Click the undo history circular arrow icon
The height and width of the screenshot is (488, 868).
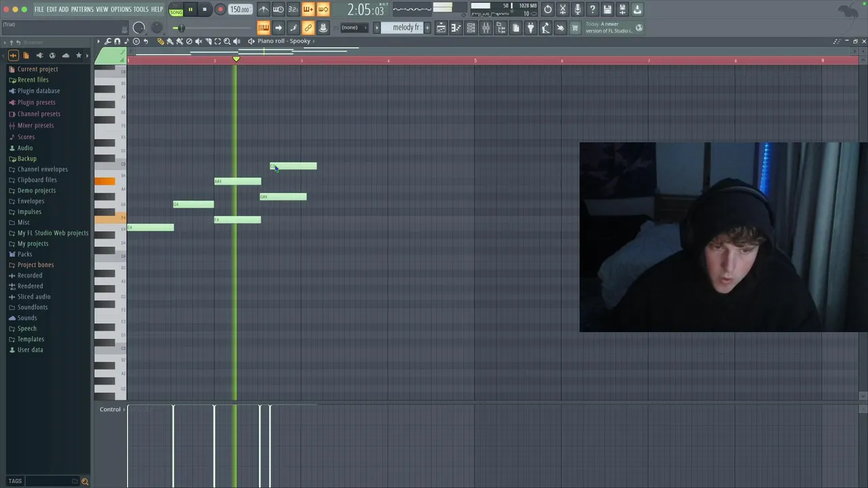(x=547, y=9)
